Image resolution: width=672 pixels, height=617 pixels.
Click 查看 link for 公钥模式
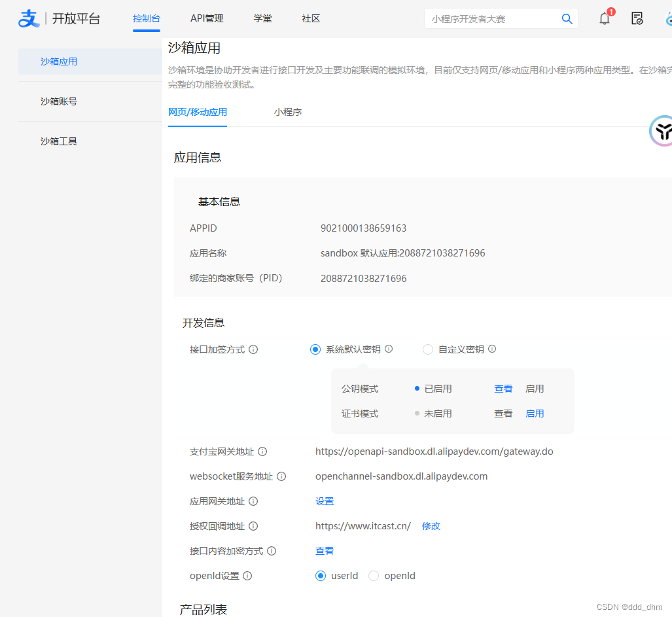tap(503, 388)
